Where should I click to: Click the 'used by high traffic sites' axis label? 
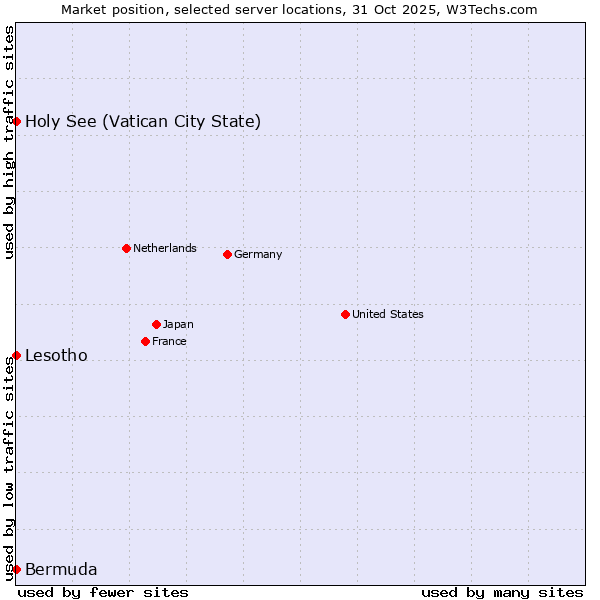pyautogui.click(x=9, y=142)
